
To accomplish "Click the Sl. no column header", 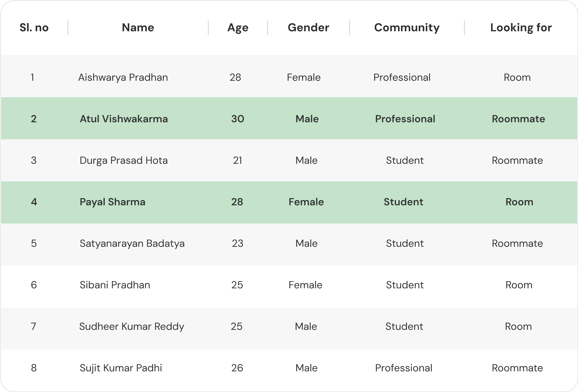I will (34, 27).
